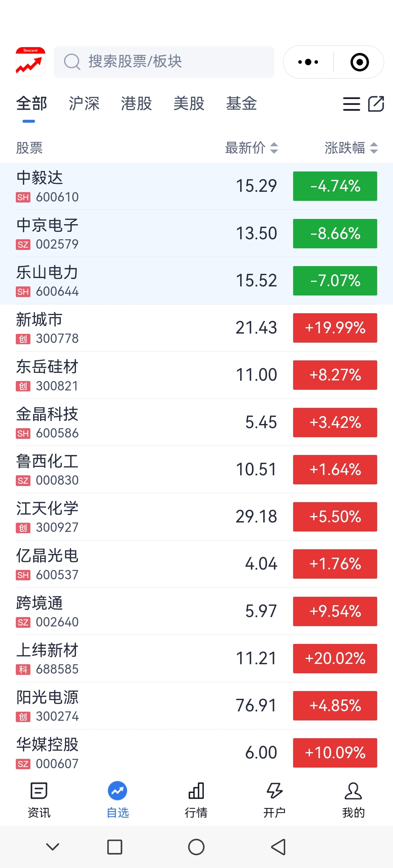Open 乐山电力 600644 stock row
Image resolution: width=393 pixels, height=868 pixels.
[196, 281]
